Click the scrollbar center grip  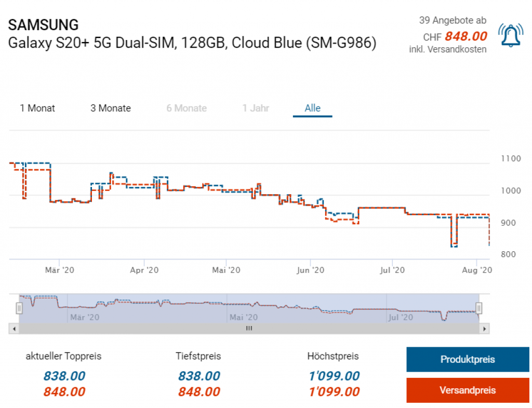pyautogui.click(x=249, y=329)
